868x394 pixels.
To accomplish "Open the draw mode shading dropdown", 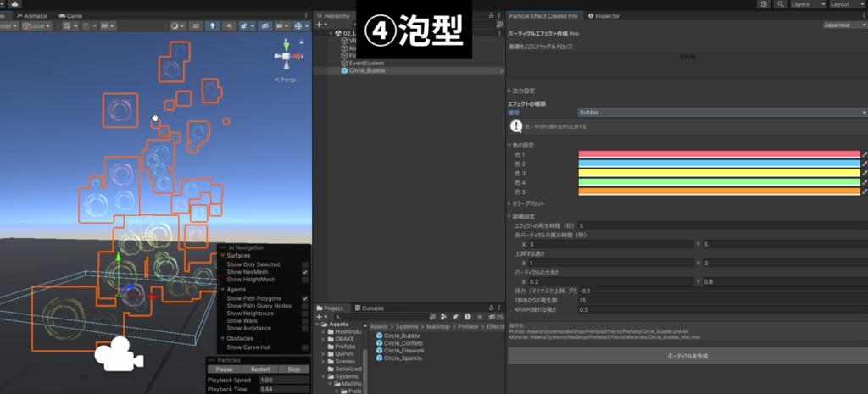I will 177,26.
